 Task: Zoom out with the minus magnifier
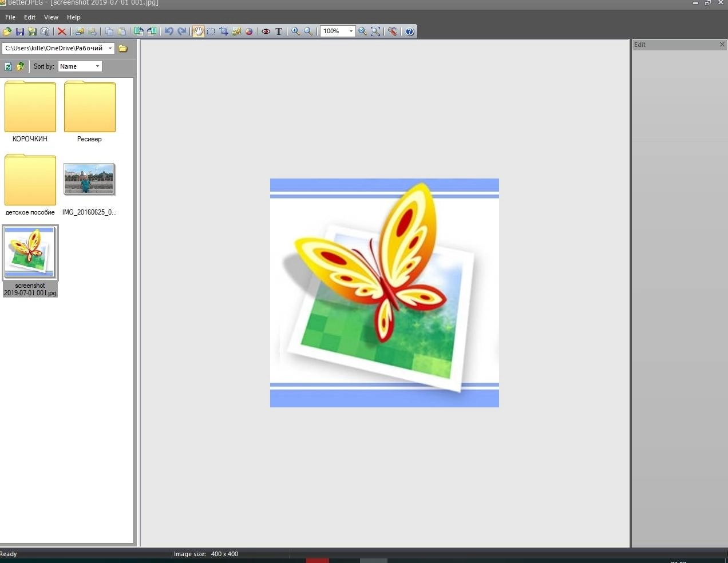[x=308, y=31]
